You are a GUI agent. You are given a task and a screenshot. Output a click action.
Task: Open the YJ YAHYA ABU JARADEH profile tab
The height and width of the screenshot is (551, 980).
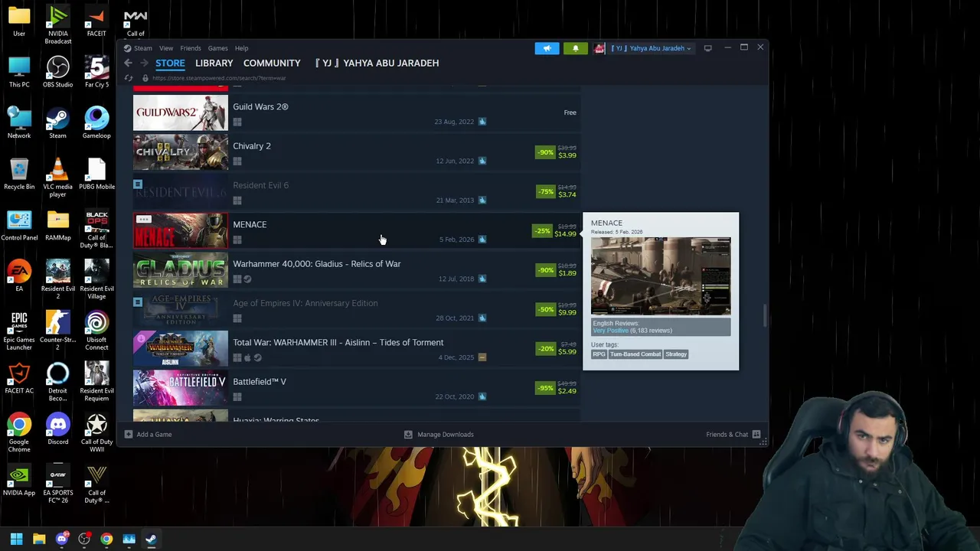(x=377, y=63)
